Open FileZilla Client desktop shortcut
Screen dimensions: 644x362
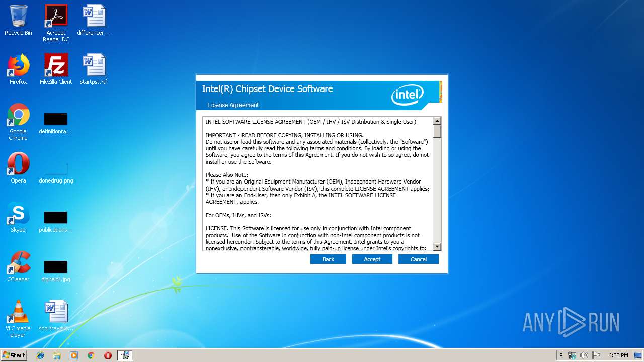pyautogui.click(x=56, y=69)
